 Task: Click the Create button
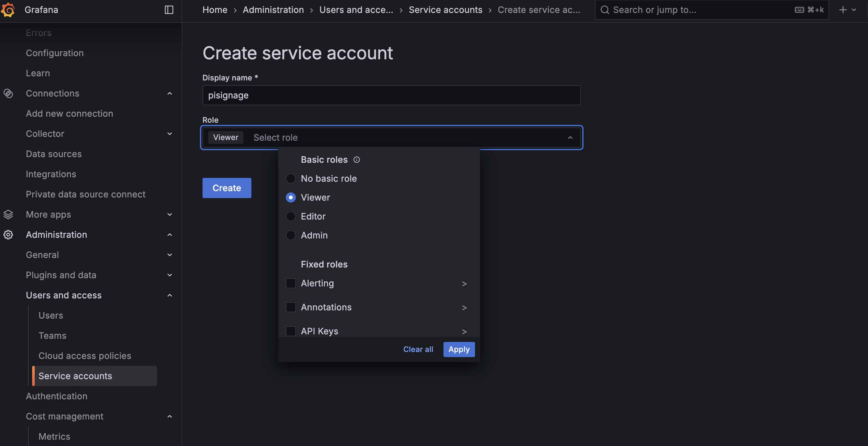click(x=226, y=188)
